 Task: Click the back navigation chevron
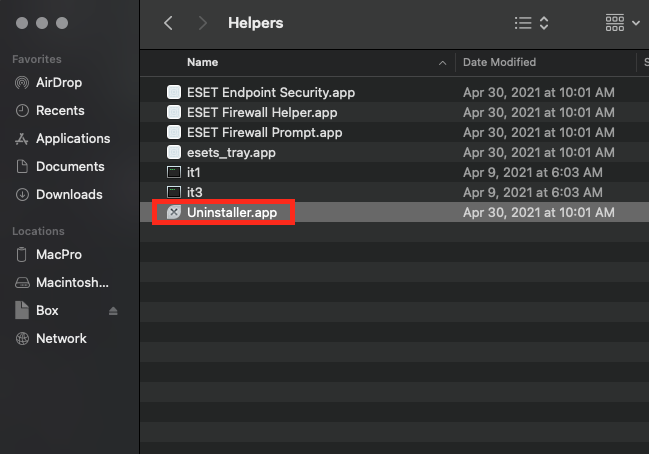tap(168, 23)
